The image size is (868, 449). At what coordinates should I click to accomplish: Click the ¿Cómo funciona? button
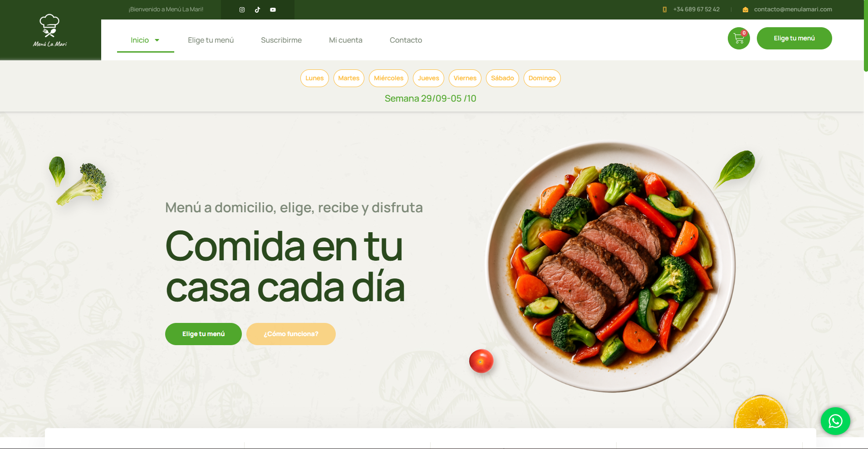(291, 334)
